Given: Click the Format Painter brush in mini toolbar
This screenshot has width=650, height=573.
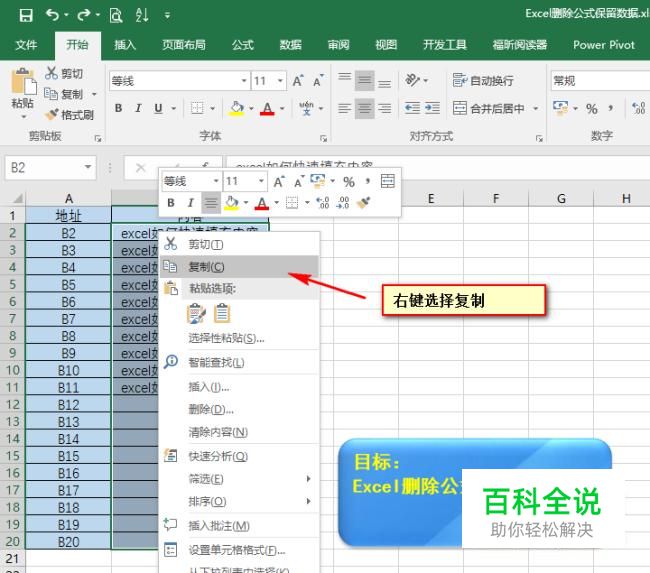Looking at the screenshot, I should (364, 203).
